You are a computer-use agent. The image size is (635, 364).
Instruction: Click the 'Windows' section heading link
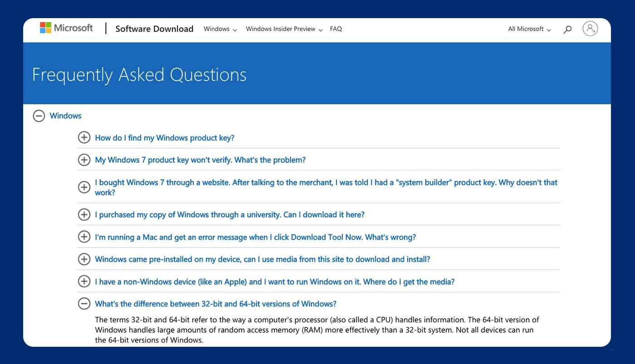66,116
